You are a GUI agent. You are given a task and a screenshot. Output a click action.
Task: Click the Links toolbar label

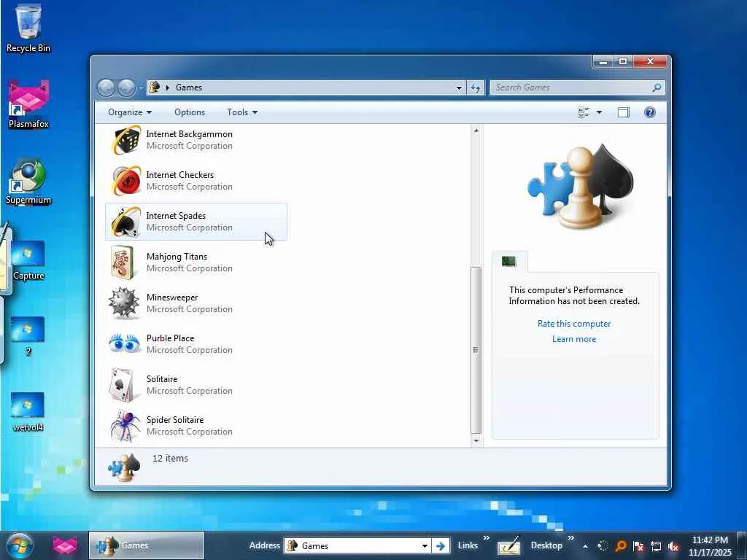coord(468,545)
